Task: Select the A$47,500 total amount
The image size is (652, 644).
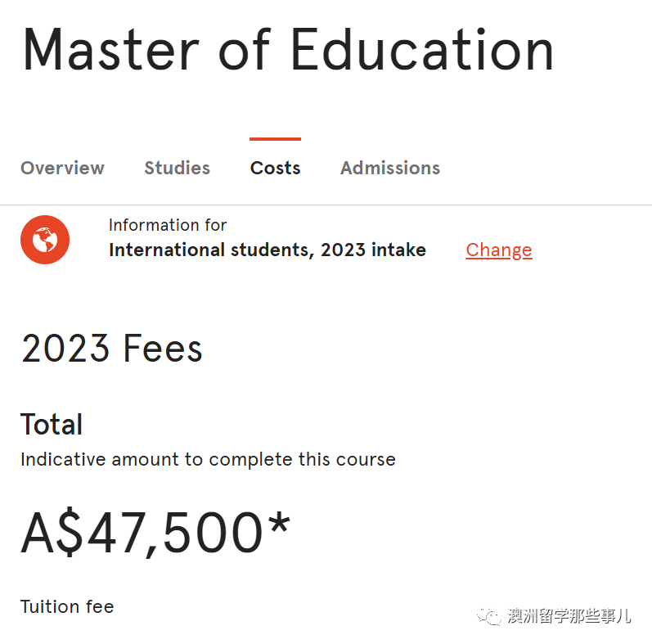Action: pos(142,533)
